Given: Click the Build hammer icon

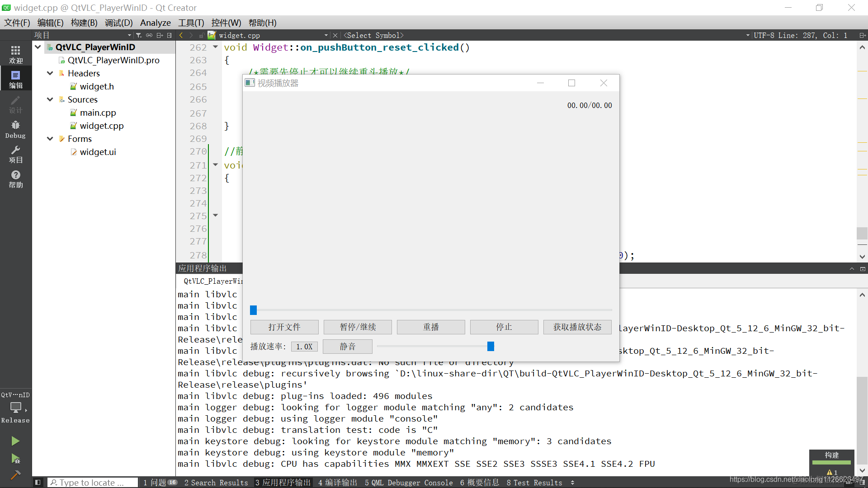Looking at the screenshot, I should 15,475.
